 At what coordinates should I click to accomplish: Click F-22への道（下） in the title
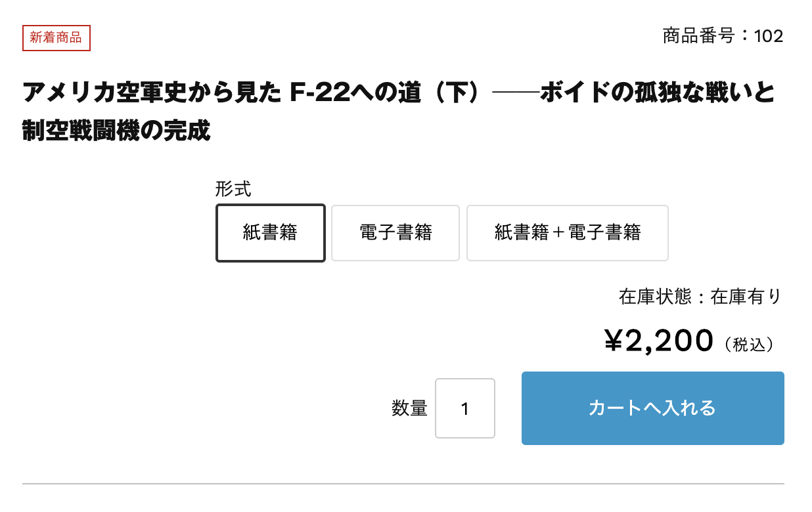pyautogui.click(x=392, y=93)
